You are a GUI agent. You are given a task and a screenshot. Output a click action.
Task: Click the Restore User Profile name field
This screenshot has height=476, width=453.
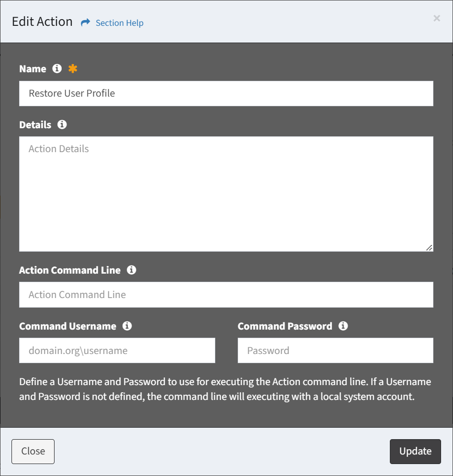tap(226, 93)
